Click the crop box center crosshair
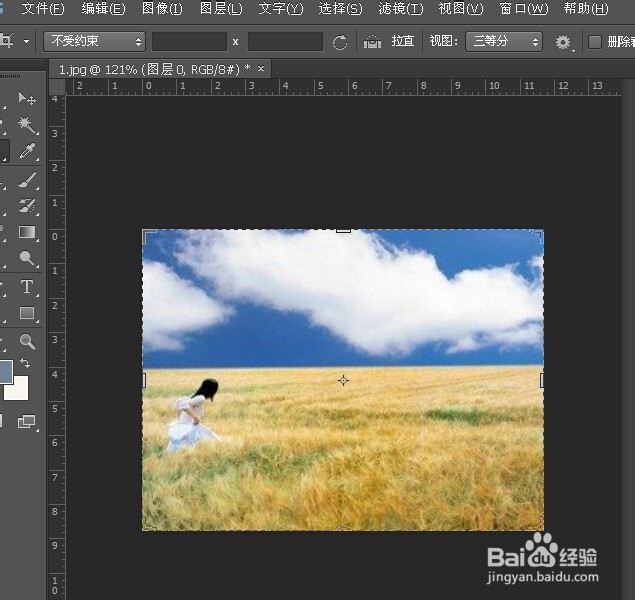The image size is (635, 600). click(x=343, y=381)
